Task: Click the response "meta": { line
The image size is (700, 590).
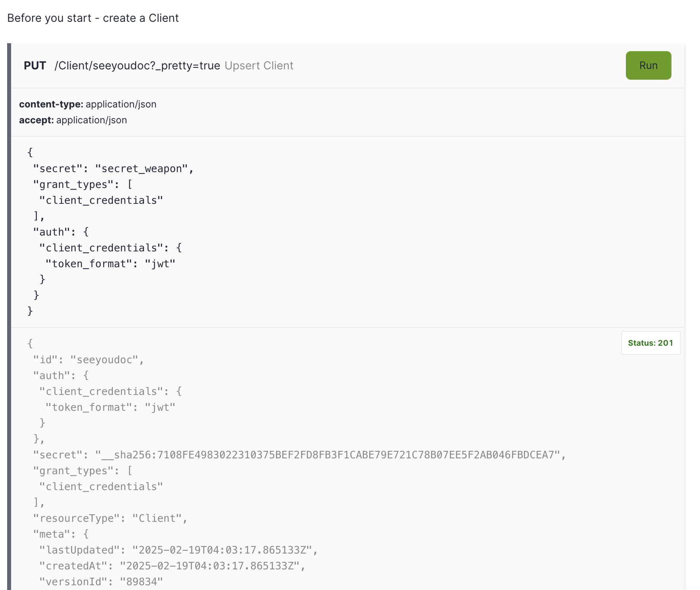Action: [61, 534]
